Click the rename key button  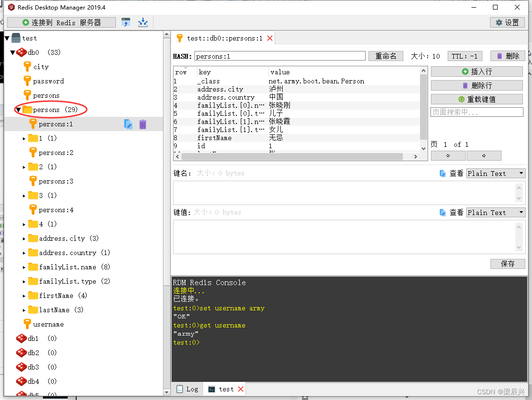pyautogui.click(x=386, y=56)
